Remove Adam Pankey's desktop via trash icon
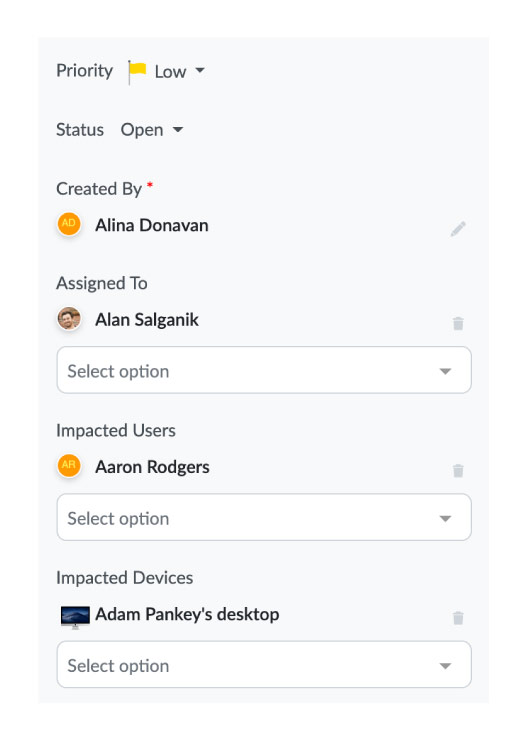The image size is (525, 740). pos(458,618)
